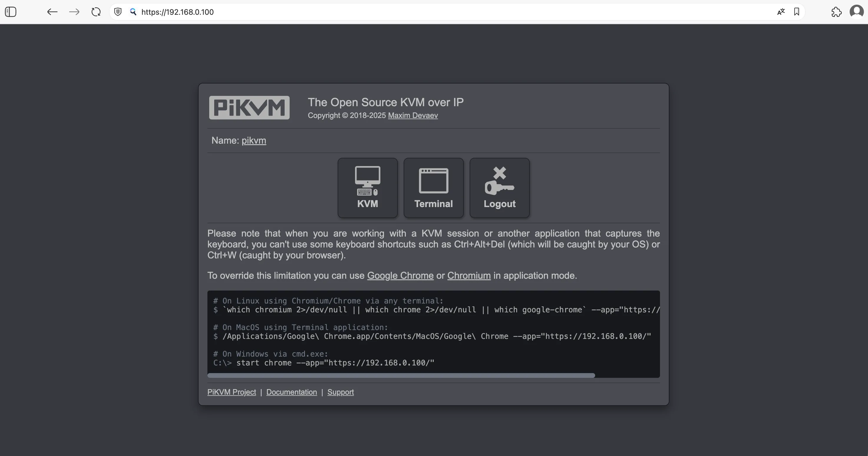The height and width of the screenshot is (456, 868).
Task: Open the browser profile avatar
Action: [857, 12]
